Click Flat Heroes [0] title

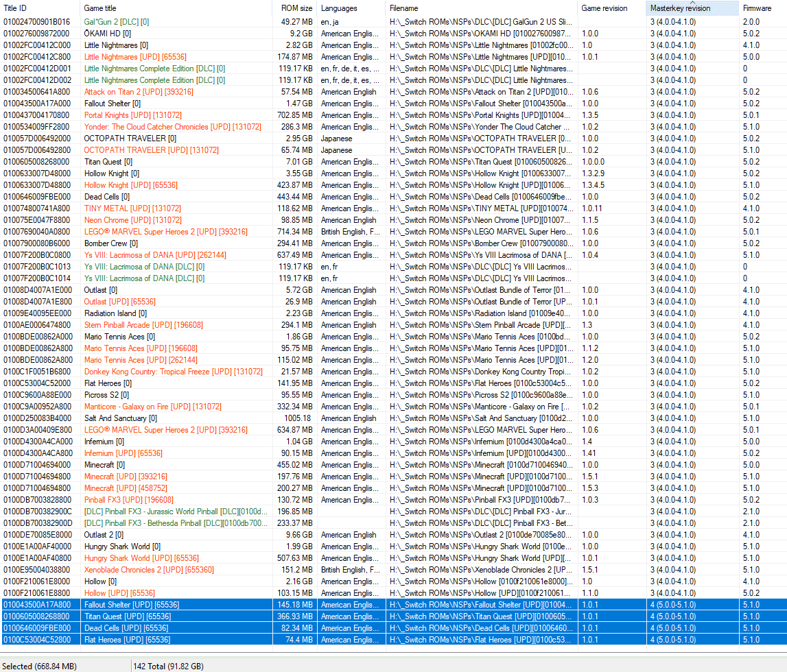tap(108, 383)
